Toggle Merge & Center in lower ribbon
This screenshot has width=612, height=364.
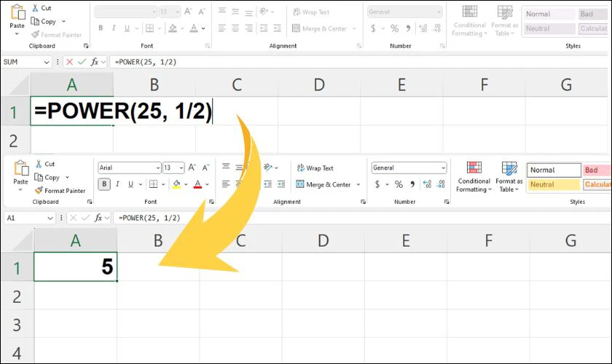tap(323, 184)
